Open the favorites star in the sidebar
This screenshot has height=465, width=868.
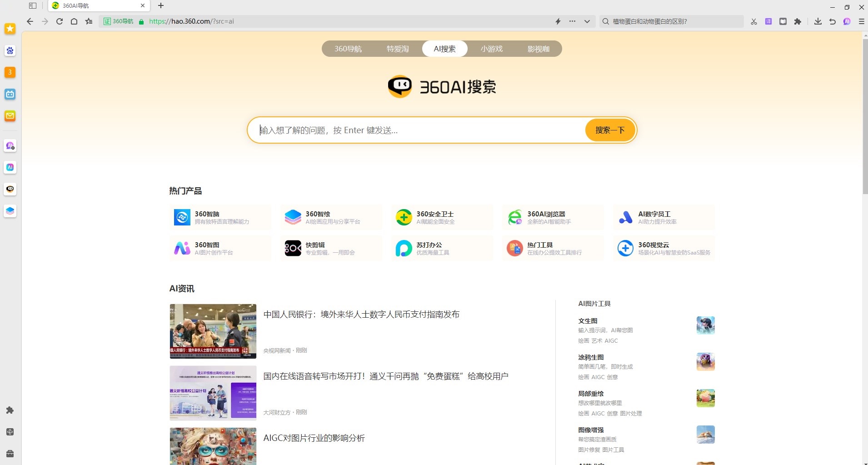click(10, 29)
